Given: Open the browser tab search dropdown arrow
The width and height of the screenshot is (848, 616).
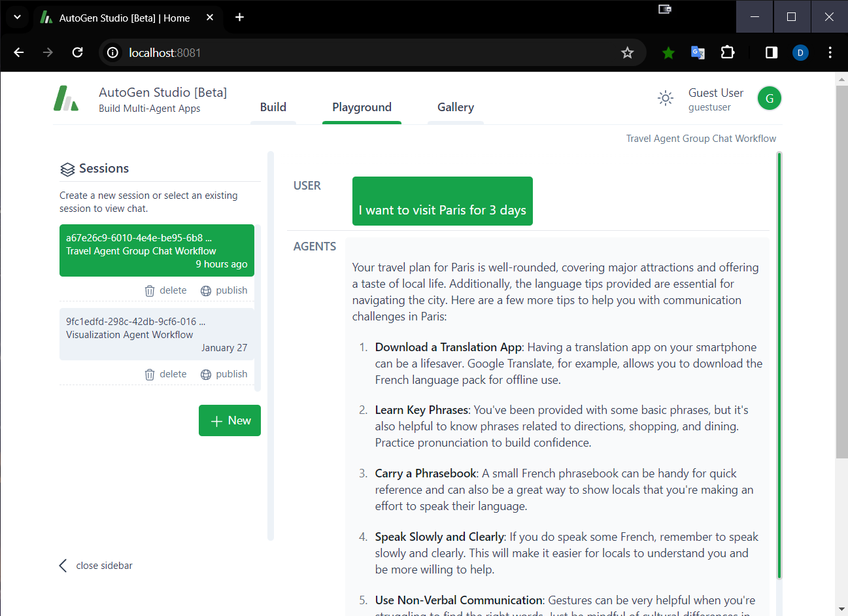Looking at the screenshot, I should coord(16,17).
